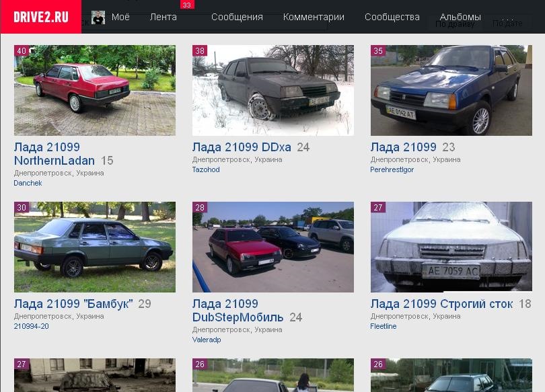Click the 28 rating badge
The width and height of the screenshot is (545, 392).
[200, 207]
